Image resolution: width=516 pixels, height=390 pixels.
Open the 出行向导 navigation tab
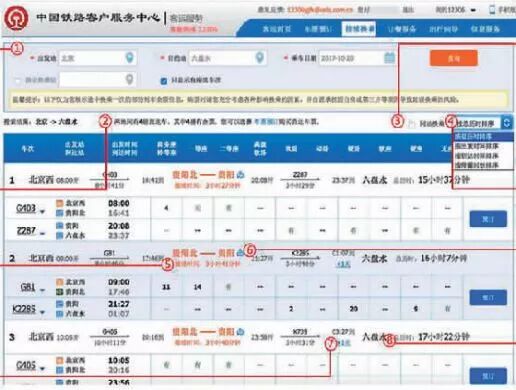[443, 29]
